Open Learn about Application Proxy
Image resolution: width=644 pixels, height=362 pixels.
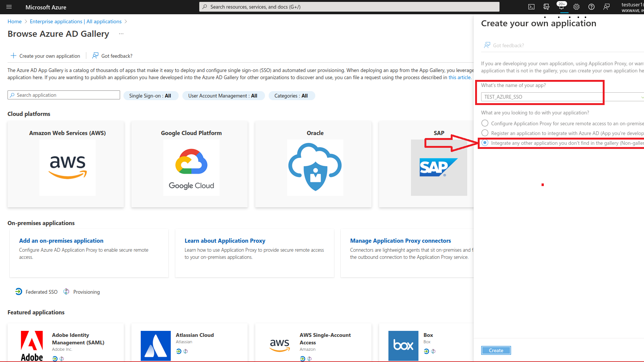tap(225, 240)
